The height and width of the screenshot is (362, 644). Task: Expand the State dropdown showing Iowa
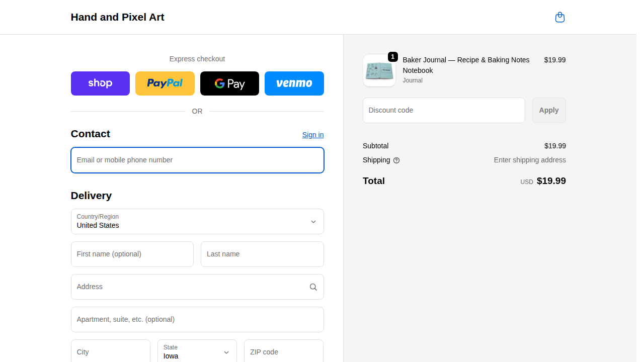(x=197, y=352)
